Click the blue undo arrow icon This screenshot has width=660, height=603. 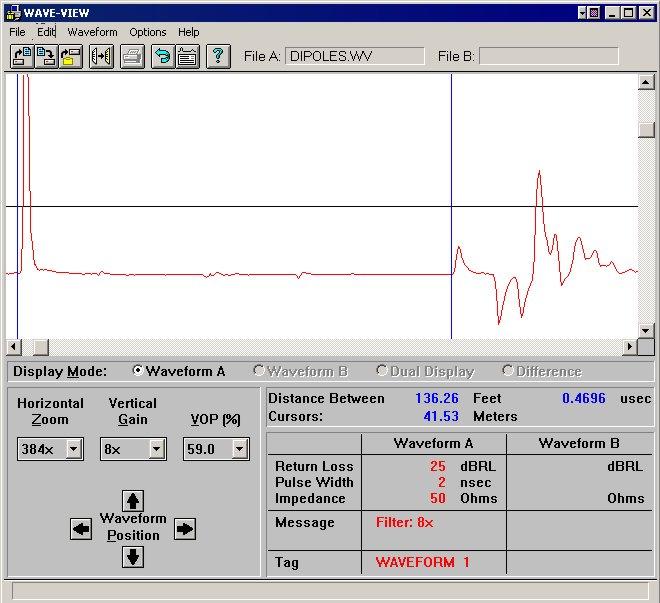click(x=163, y=56)
